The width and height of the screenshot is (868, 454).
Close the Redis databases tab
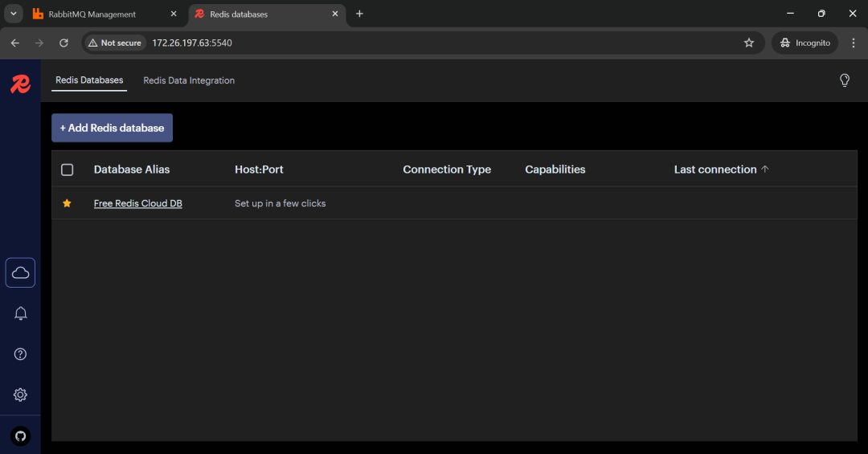coord(335,14)
